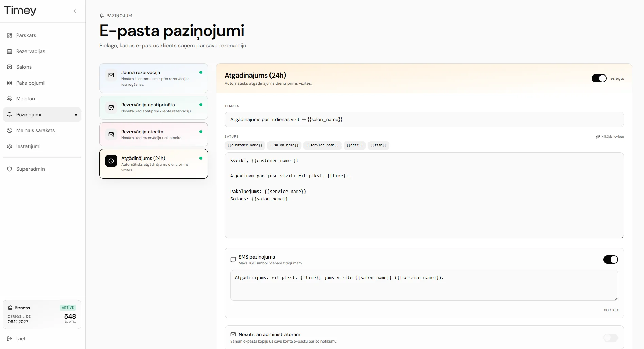Open the Salons sidebar item
Image resolution: width=644 pixels, height=349 pixels.
pos(42,67)
